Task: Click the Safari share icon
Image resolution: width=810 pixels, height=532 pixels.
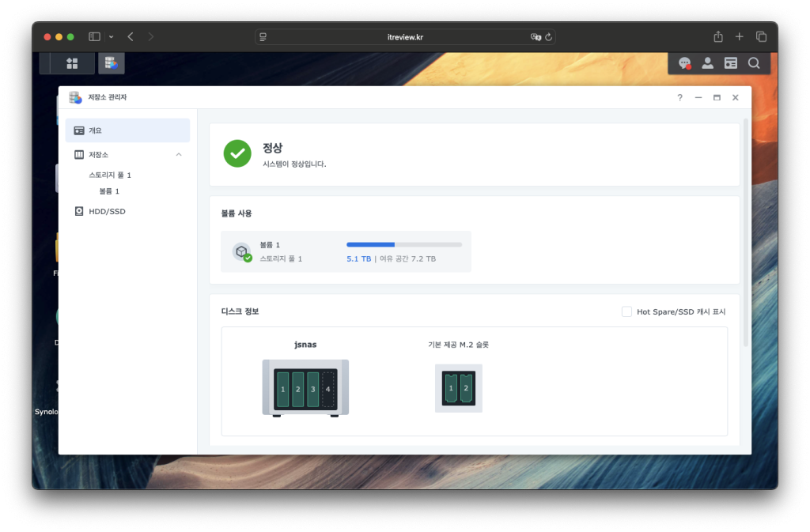Action: tap(718, 36)
